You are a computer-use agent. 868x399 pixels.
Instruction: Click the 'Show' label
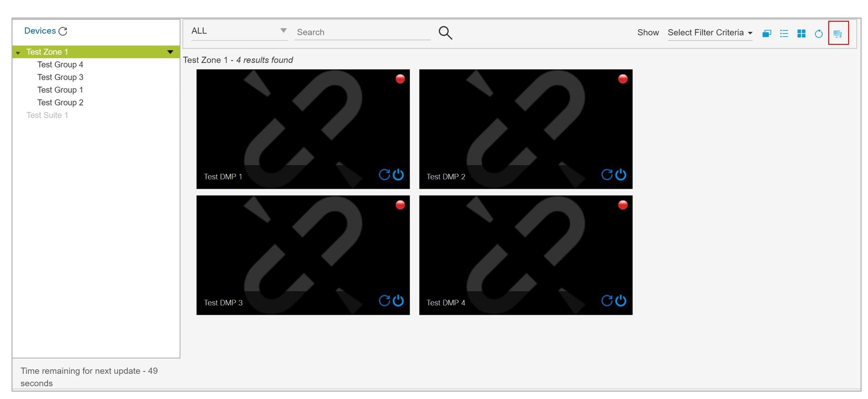[x=648, y=33]
